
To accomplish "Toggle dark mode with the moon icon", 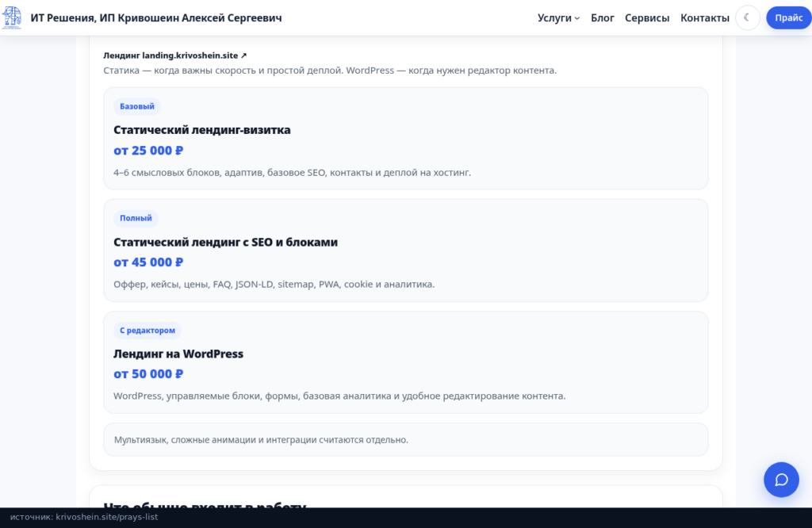I will (747, 17).
